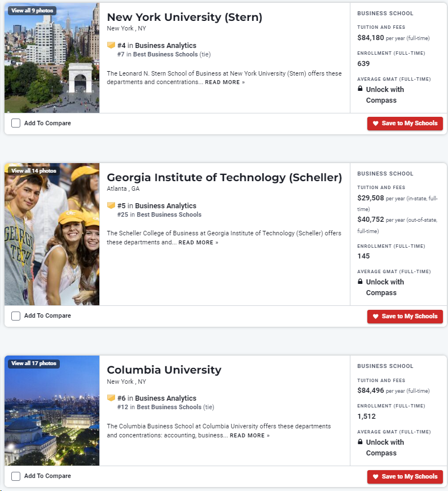
Task: Select the $40,752 out-of-state tuition figure
Action: [371, 220]
